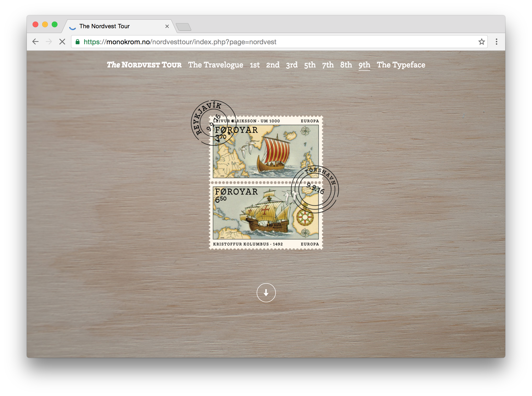Go to the 2nd day
Screen dimensions: 532x396
(273, 65)
